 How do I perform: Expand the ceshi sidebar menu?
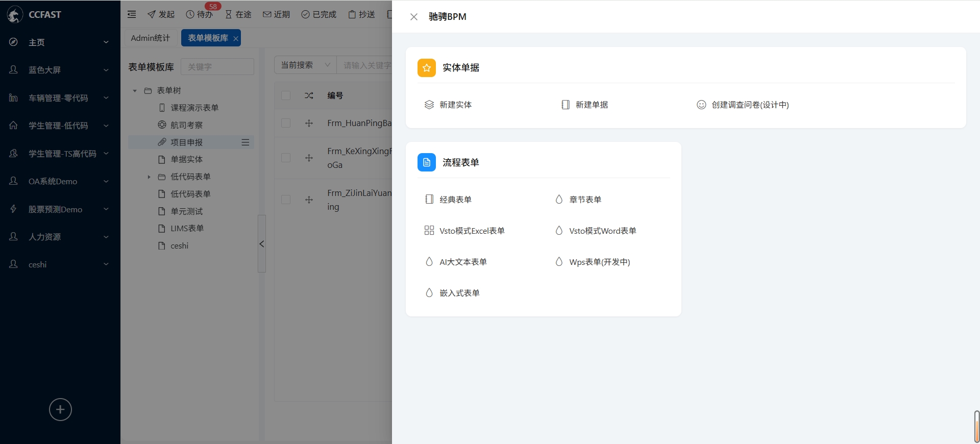60,264
